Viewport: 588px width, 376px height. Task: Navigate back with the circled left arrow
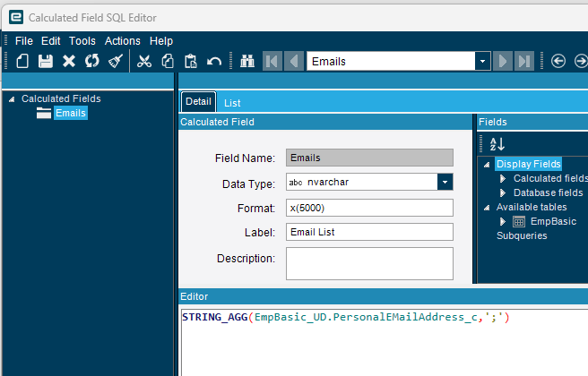(x=558, y=61)
